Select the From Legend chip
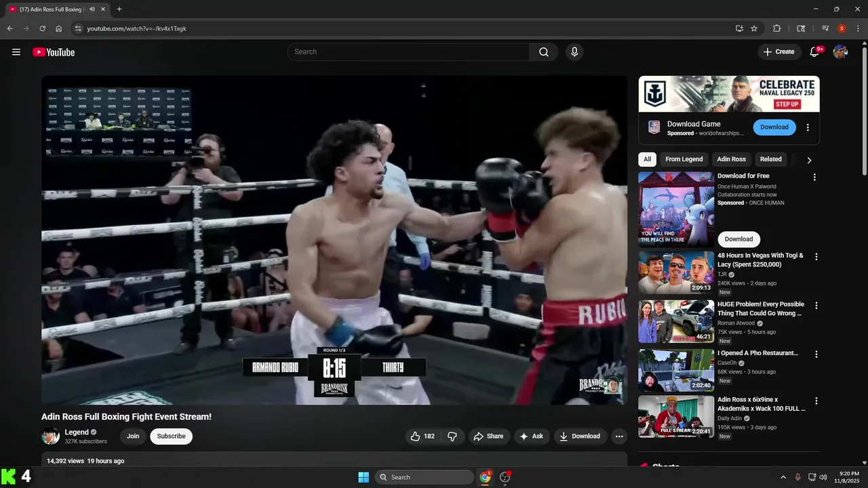This screenshot has width=868, height=488. (x=684, y=159)
